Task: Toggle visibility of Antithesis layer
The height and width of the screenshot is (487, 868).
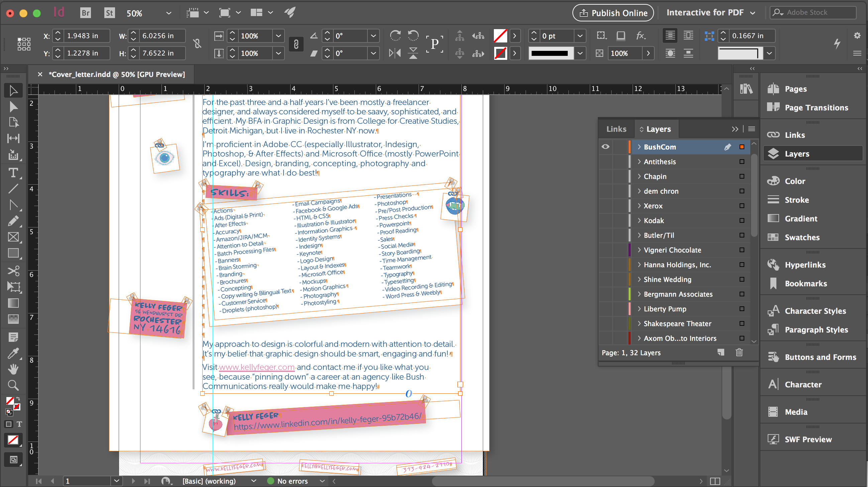Action: (606, 162)
